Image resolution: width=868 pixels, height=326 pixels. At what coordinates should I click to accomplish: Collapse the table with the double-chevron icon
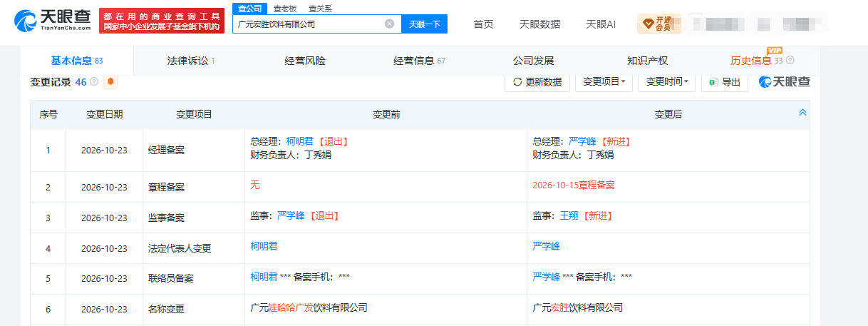[802, 113]
